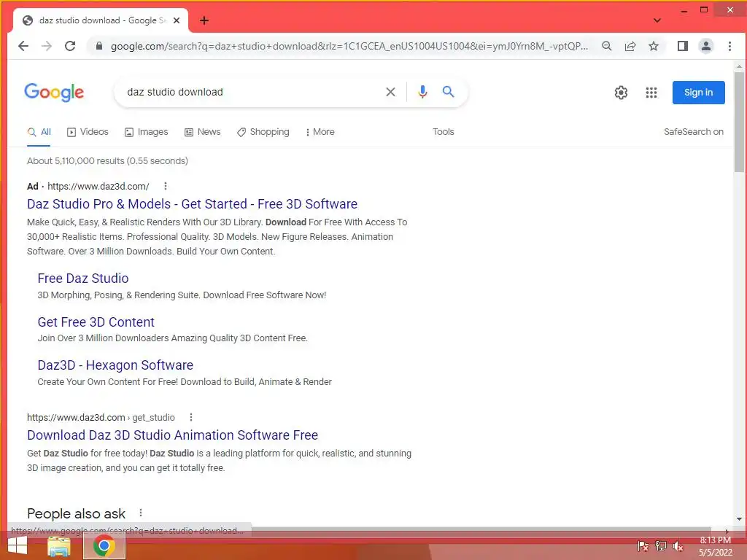The height and width of the screenshot is (560, 747).
Task: Open the ad's three-dot options
Action: coord(166,186)
